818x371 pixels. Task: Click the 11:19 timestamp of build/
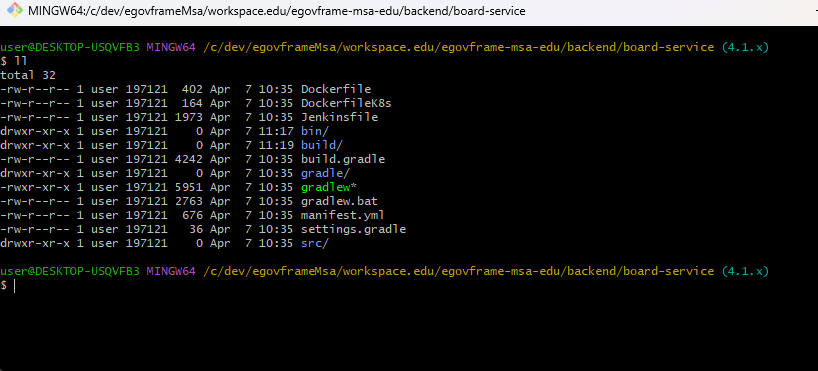(x=276, y=145)
